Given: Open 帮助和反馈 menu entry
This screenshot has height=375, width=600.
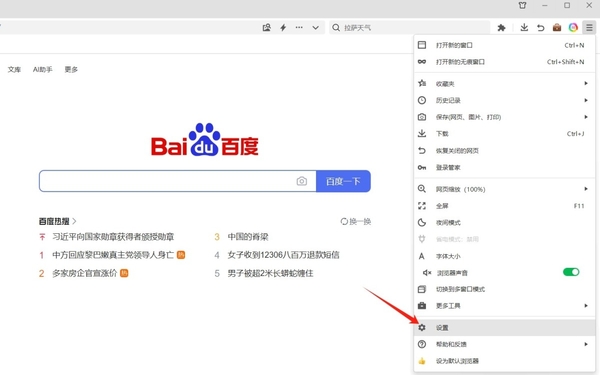Looking at the screenshot, I should click(x=504, y=344).
